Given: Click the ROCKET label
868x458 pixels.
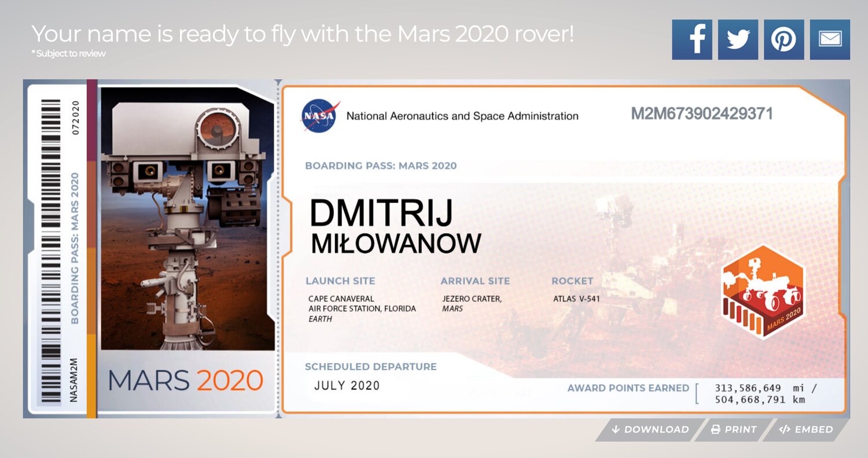Looking at the screenshot, I should point(572,281).
